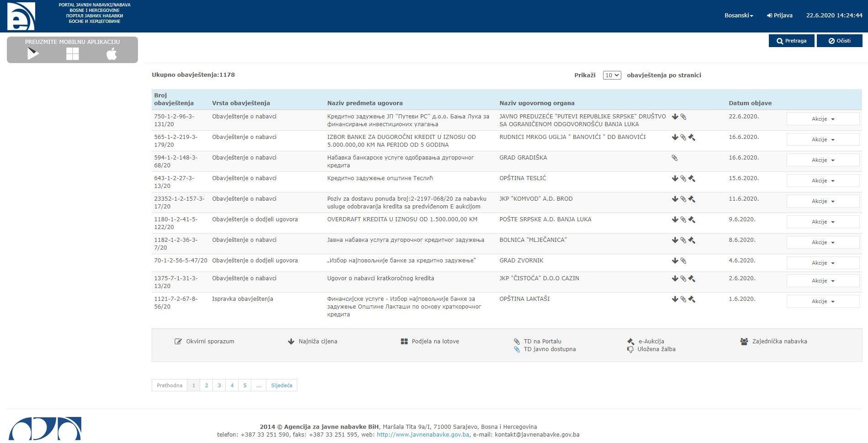Click lowest price arrow in JKP Čistoća Cazin row
868x443 pixels.
point(675,278)
